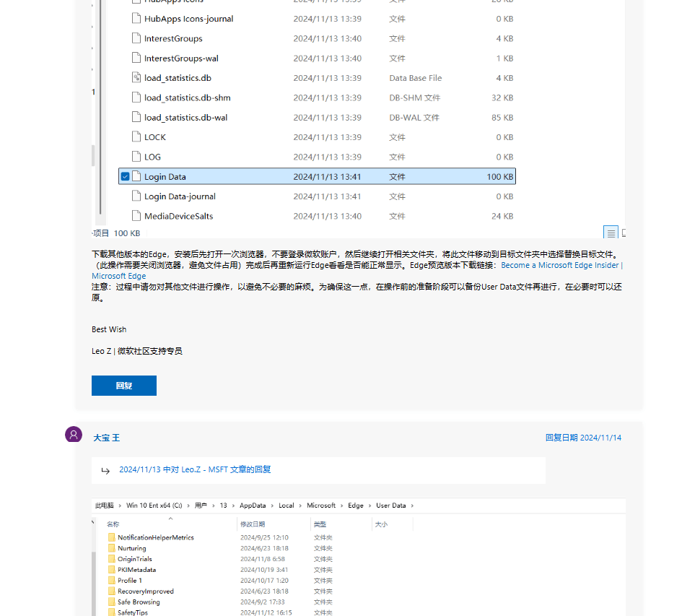
Task: Sort by 修改日期 column header
Action: [x=253, y=524]
